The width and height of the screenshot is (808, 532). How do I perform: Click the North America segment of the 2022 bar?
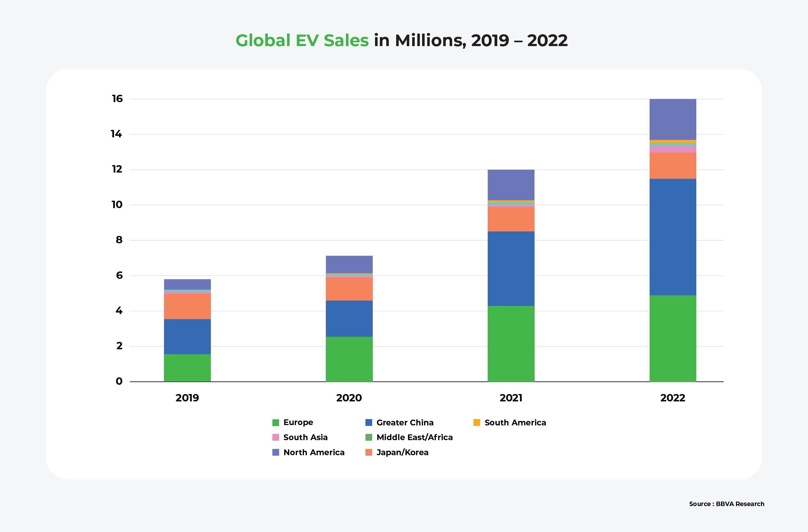(673, 119)
